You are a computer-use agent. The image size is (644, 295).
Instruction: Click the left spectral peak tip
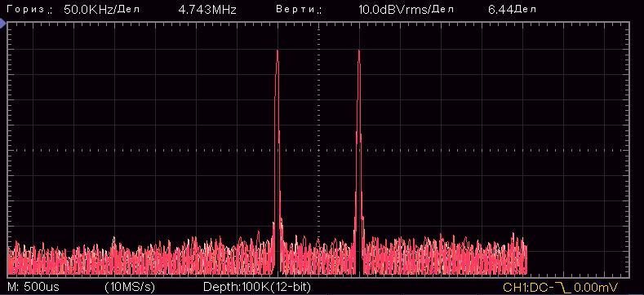coord(278,51)
